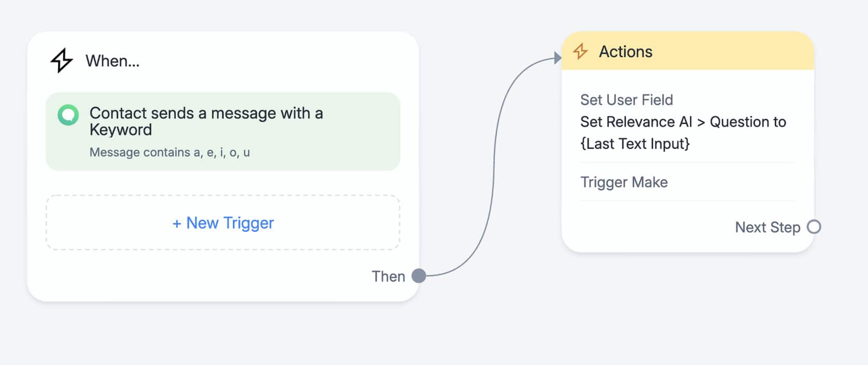Image resolution: width=868 pixels, height=365 pixels.
Task: Click the arrowhead entering Actions block
Action: (x=558, y=57)
